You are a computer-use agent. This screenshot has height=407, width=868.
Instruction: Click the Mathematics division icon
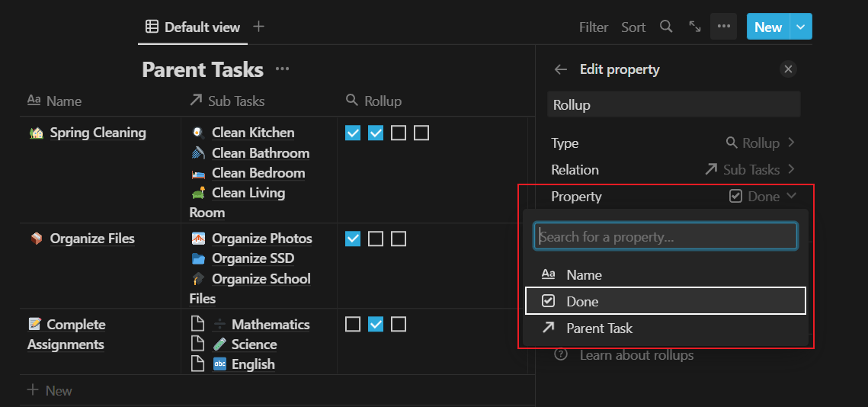tap(219, 325)
